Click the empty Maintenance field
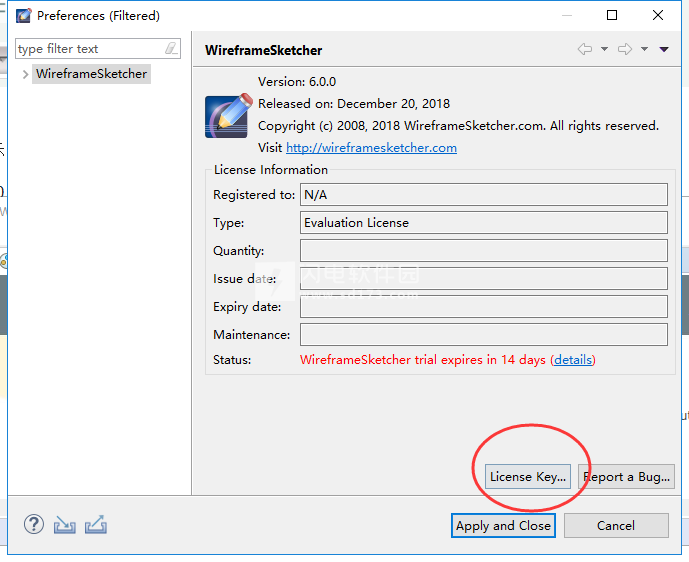This screenshot has height=562, width=689. 484,335
